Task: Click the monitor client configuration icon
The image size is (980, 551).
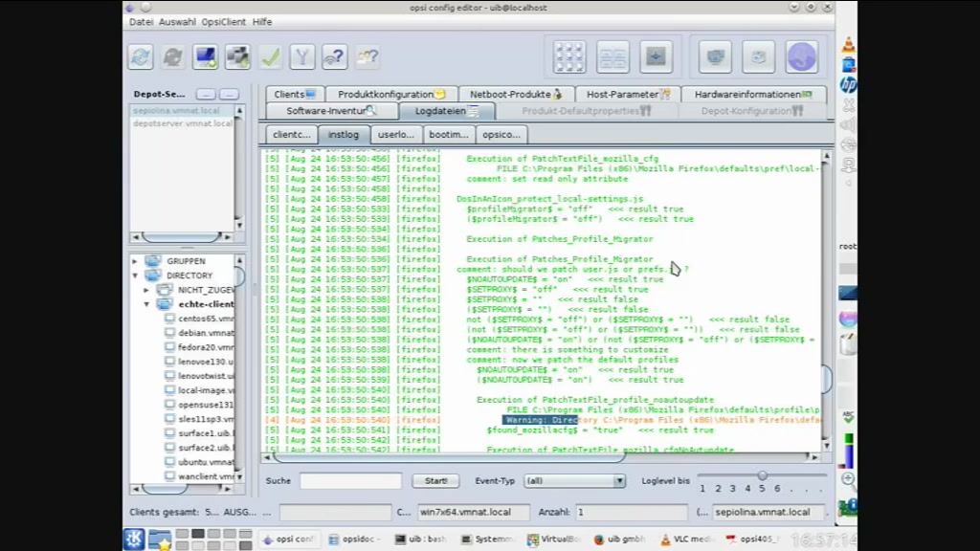Action: [x=715, y=56]
